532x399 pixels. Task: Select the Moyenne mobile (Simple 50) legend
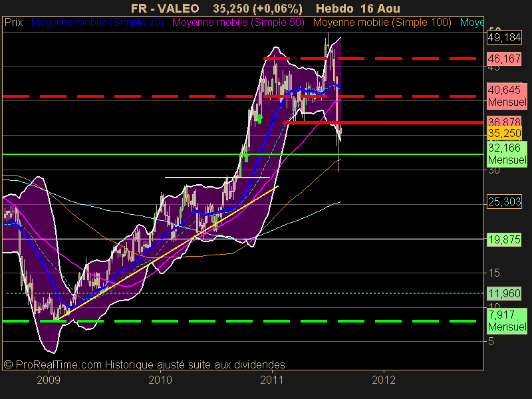point(238,23)
